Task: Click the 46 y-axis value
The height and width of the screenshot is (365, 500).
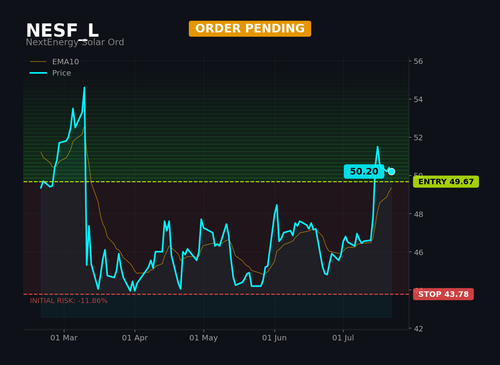Action: [418, 252]
